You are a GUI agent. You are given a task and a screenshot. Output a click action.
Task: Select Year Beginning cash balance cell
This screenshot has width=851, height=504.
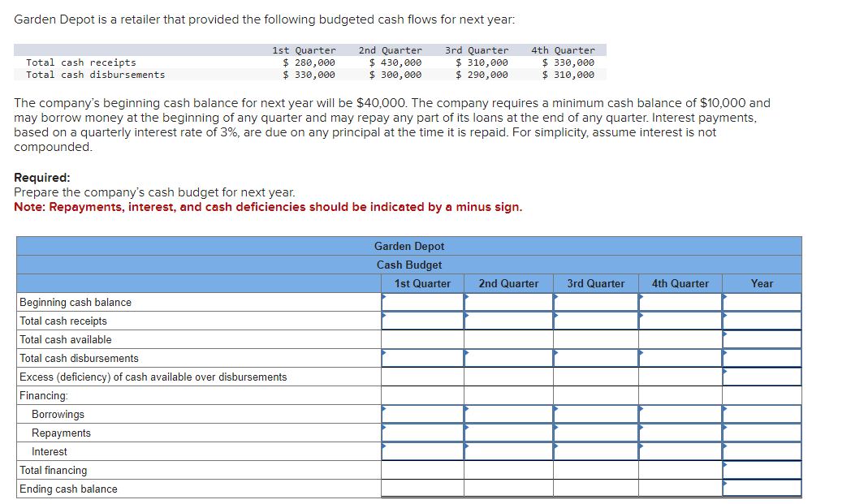click(x=762, y=302)
